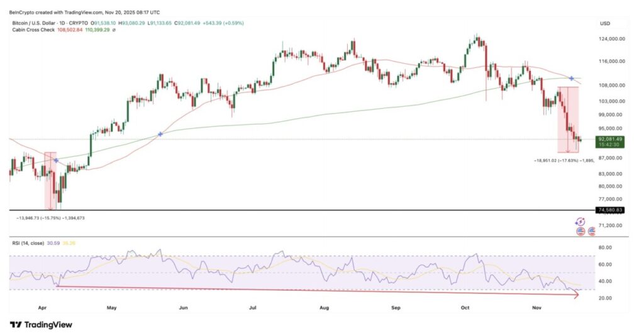The image size is (644, 336).
Task: Click the -13,946.73 (-15.75%) measurement label
Action: click(x=50, y=218)
